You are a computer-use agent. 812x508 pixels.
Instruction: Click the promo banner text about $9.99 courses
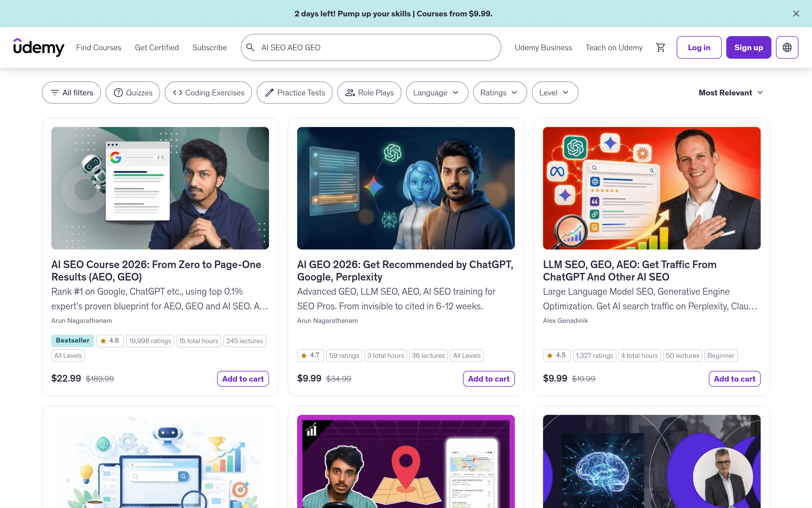[393, 14]
